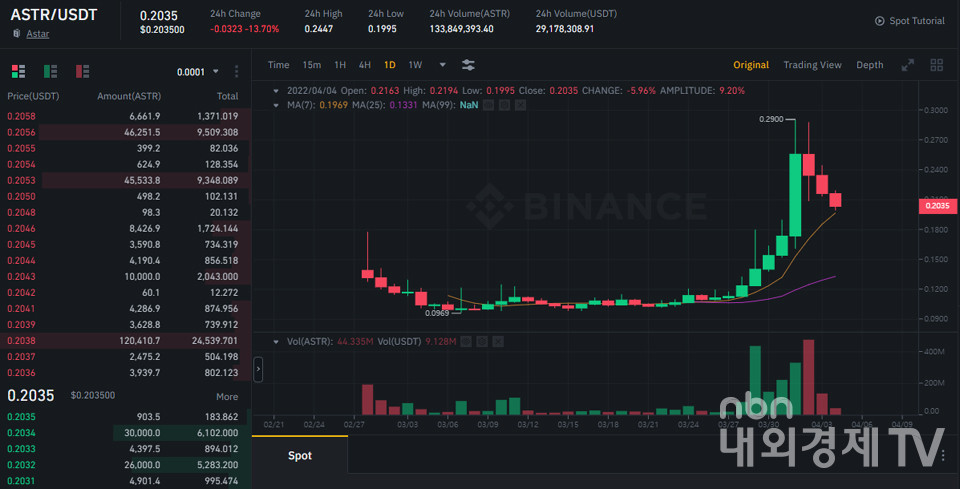Open multi-chart grid layout

[x=937, y=65]
